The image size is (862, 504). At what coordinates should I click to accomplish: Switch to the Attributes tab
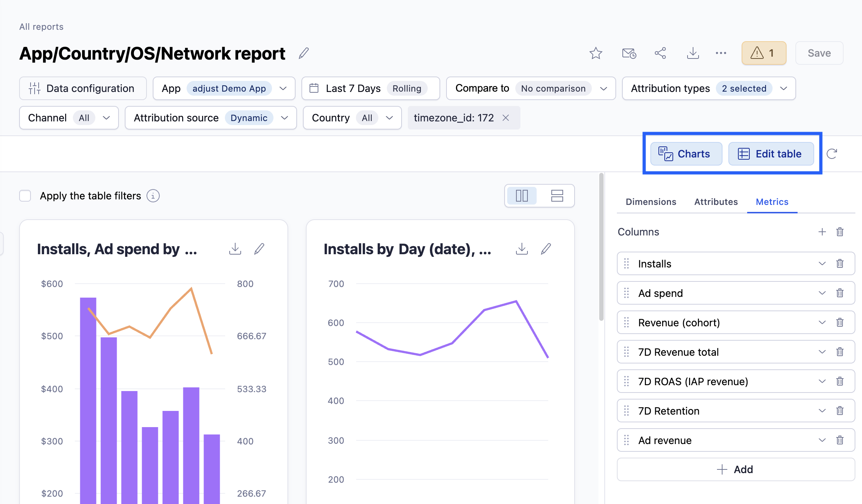pyautogui.click(x=716, y=202)
